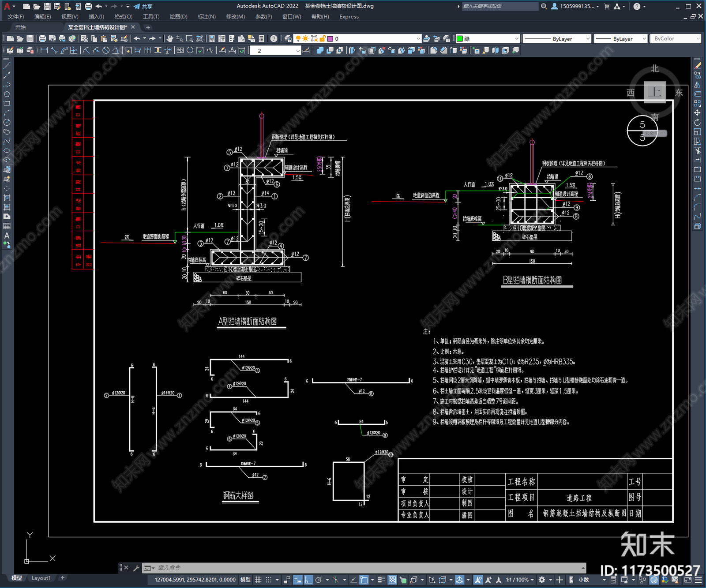Screen dimensions: 706x588
Task: Open the Express menu
Action: coord(349,17)
